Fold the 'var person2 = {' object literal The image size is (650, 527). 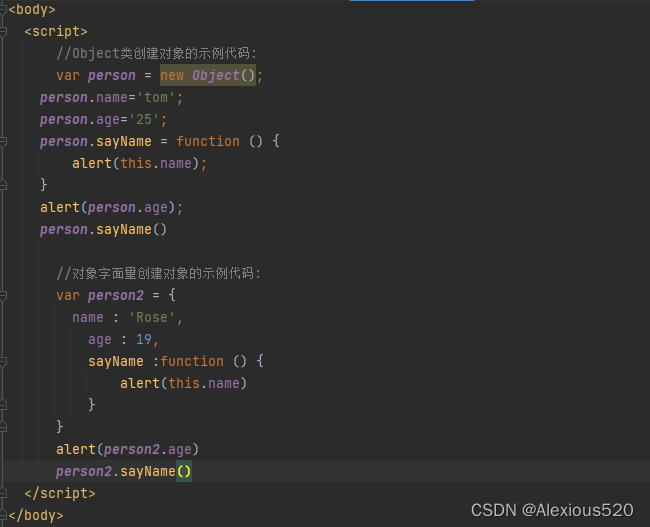[x=3, y=296]
